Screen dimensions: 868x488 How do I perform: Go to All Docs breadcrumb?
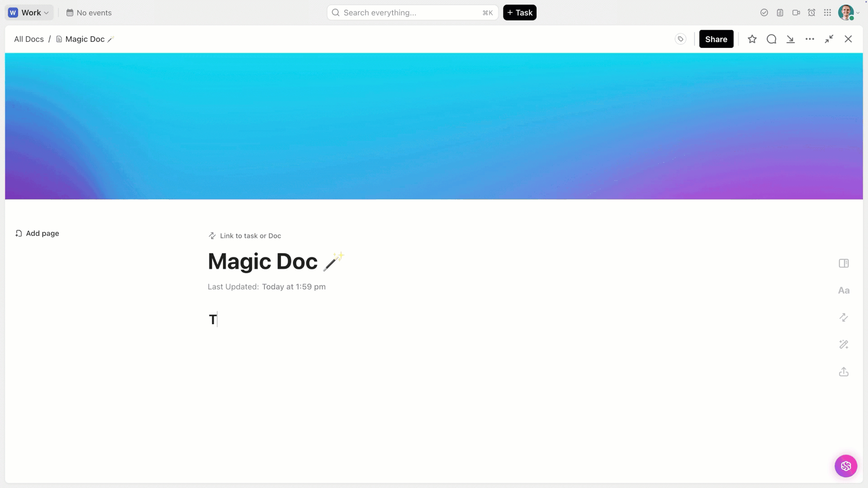coord(29,39)
